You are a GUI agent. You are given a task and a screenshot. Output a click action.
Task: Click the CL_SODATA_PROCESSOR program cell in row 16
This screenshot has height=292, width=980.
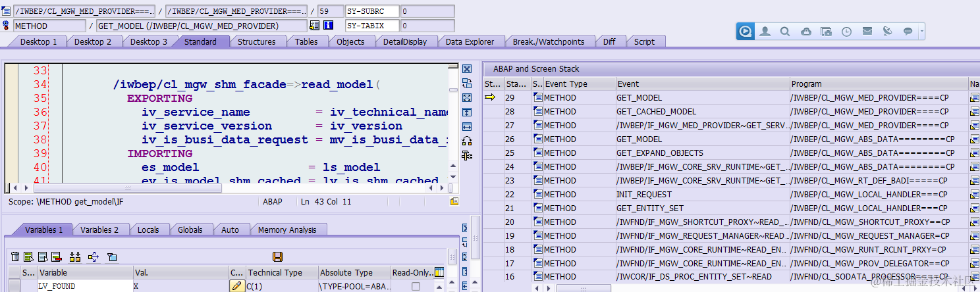tap(879, 277)
